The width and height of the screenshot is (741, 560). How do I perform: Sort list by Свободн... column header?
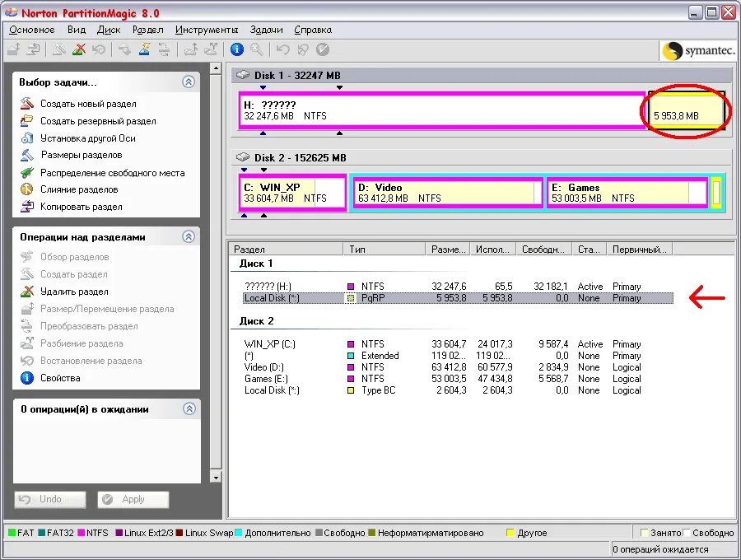(543, 249)
